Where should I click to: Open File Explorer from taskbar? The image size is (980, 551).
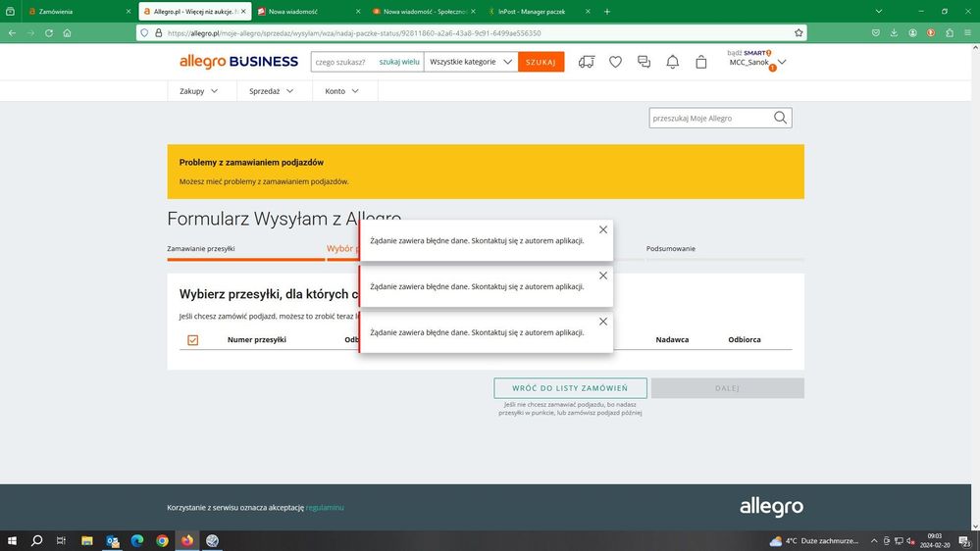[87, 540]
